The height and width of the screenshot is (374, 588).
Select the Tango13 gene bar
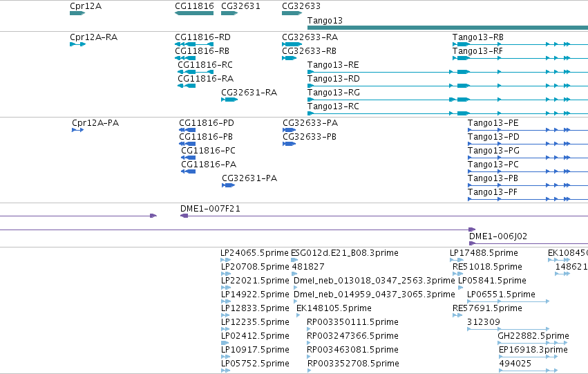[448, 28]
